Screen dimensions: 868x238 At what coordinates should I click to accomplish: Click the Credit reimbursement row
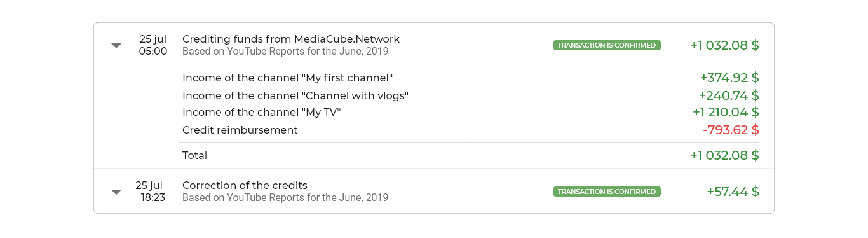pos(470,130)
